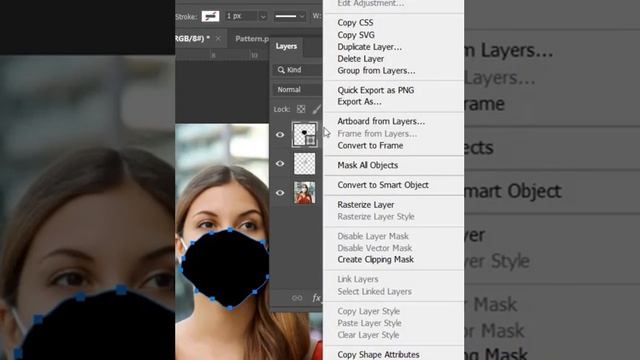This screenshot has width=640, height=360.
Task: Select Artboard from Layers... option
Action: [381, 121]
